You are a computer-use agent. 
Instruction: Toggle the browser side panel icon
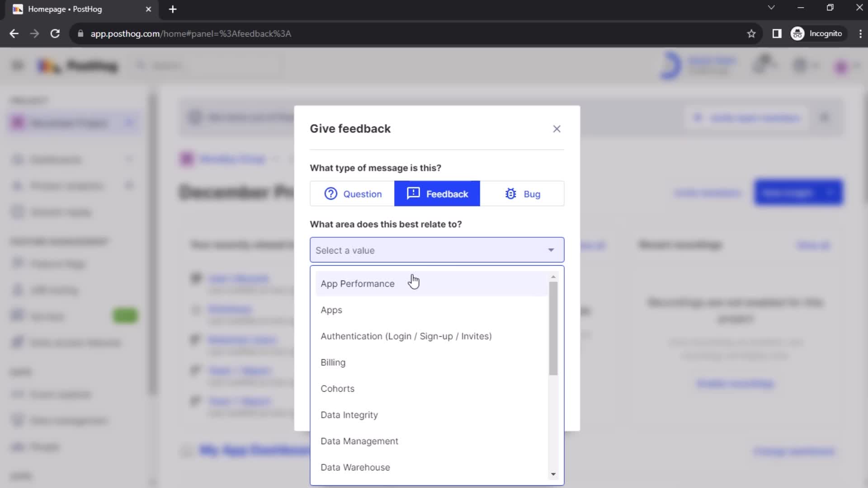(x=777, y=33)
